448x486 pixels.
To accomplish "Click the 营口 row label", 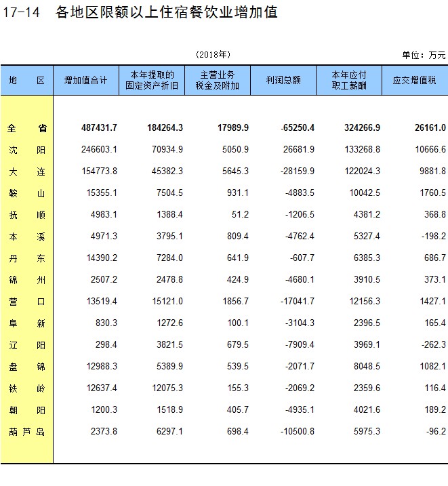I will tap(27, 302).
